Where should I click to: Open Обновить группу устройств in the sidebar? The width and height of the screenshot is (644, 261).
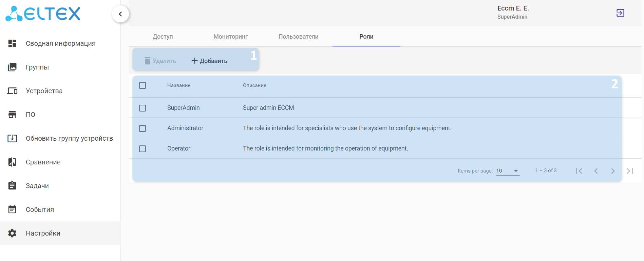tap(69, 138)
